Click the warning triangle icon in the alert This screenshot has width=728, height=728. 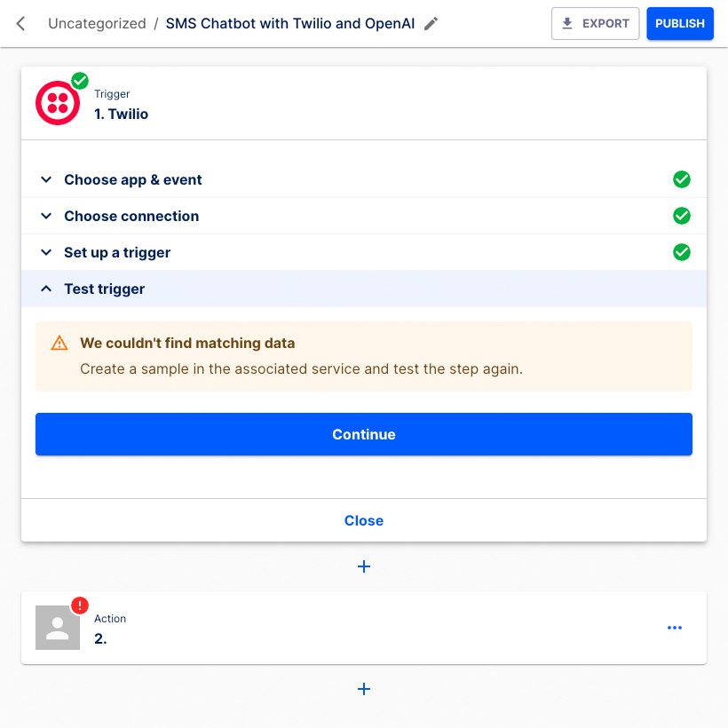[x=59, y=343]
